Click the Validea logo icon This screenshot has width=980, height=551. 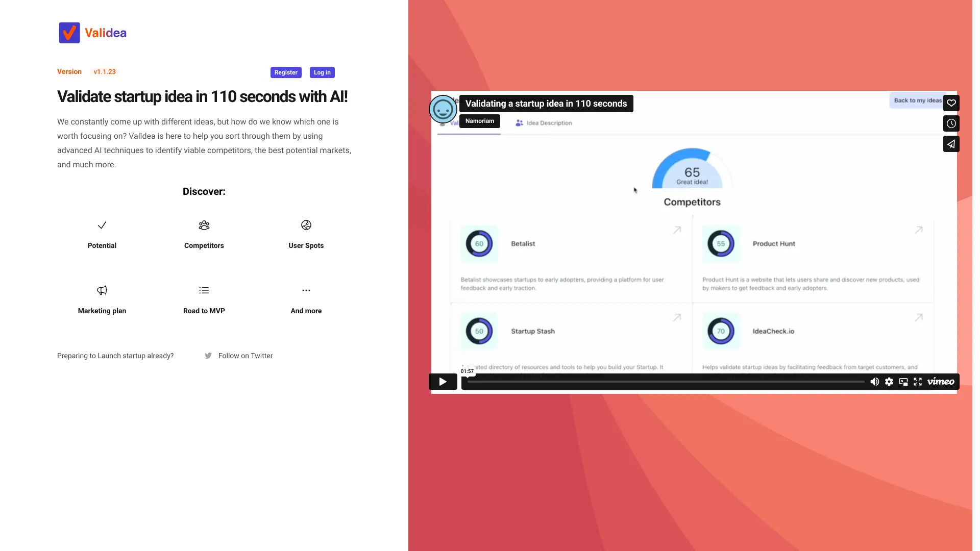[69, 32]
